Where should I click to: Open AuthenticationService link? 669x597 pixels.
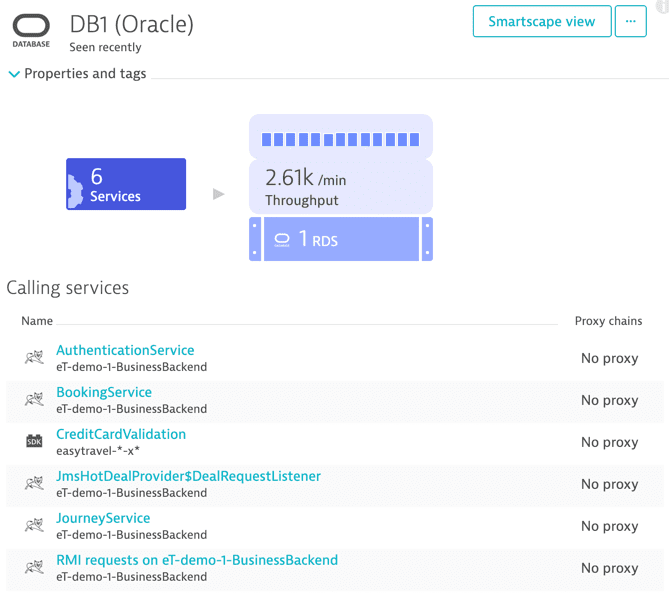[125, 350]
